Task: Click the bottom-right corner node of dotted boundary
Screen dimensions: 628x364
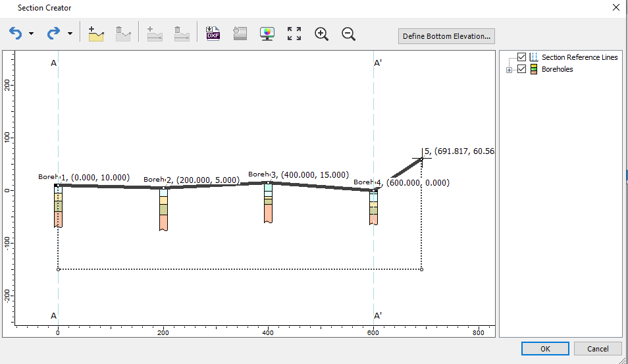Action: (421, 269)
